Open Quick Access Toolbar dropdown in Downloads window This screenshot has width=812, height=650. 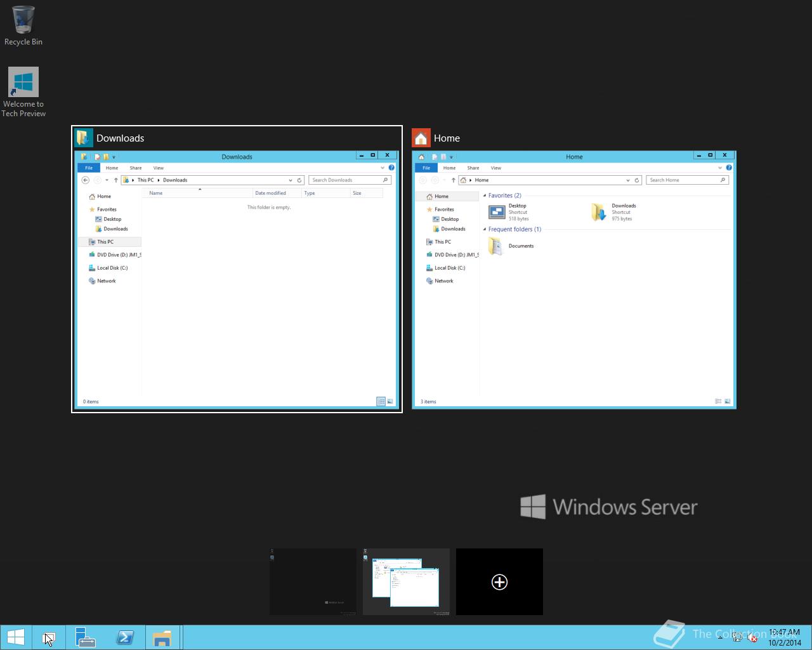(114, 157)
